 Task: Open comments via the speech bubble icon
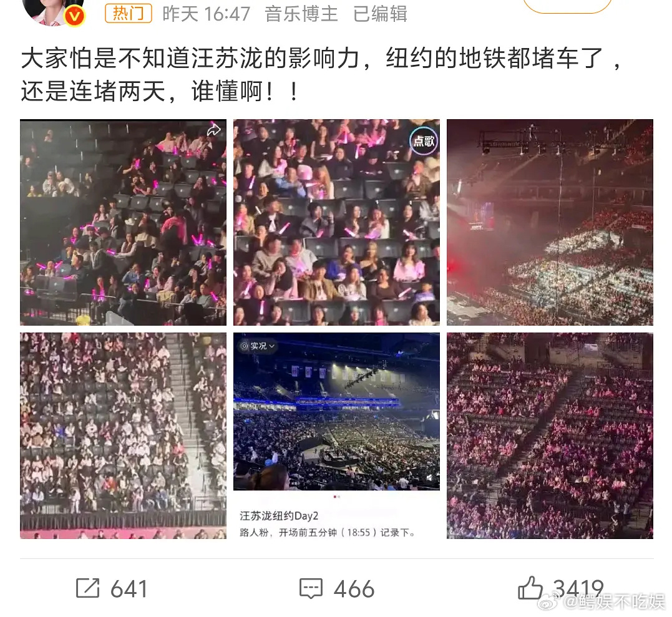tap(311, 588)
